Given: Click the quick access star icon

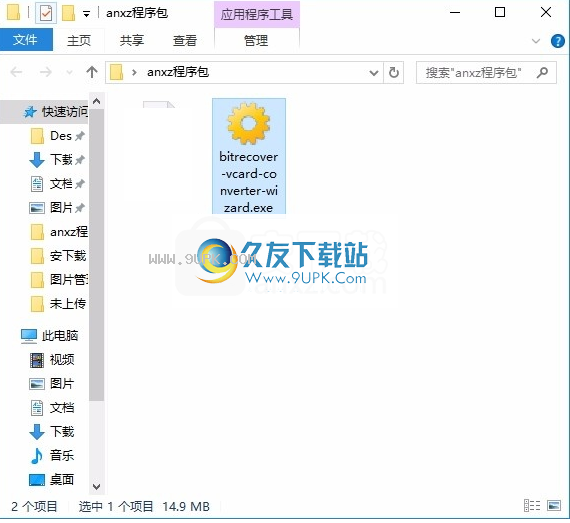Looking at the screenshot, I should 30,112.
